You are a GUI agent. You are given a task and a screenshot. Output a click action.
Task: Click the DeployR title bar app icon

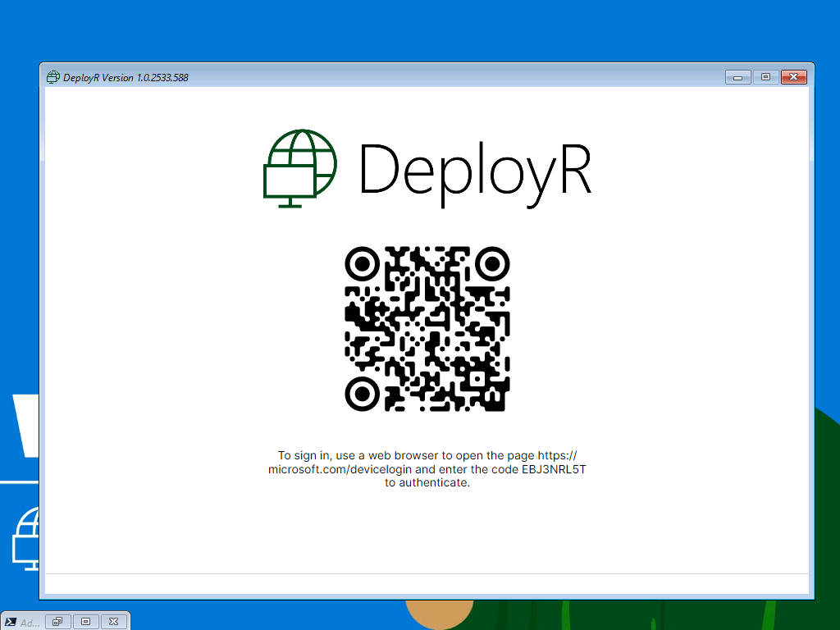click(53, 77)
